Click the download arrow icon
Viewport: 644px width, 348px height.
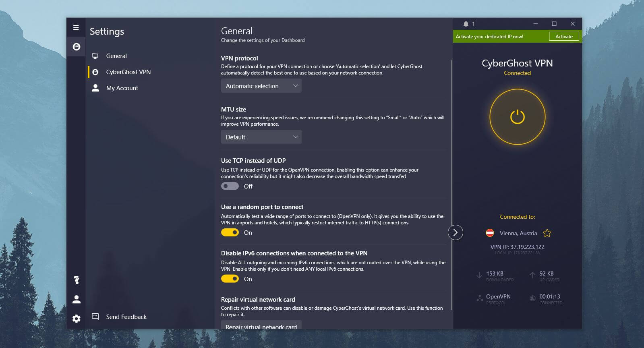(x=479, y=275)
